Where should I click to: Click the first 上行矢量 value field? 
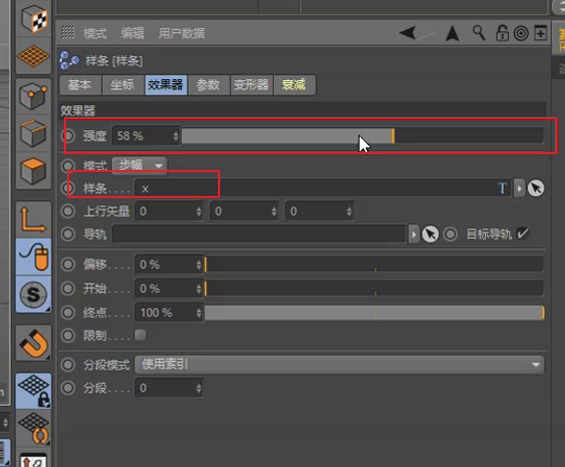[169, 211]
